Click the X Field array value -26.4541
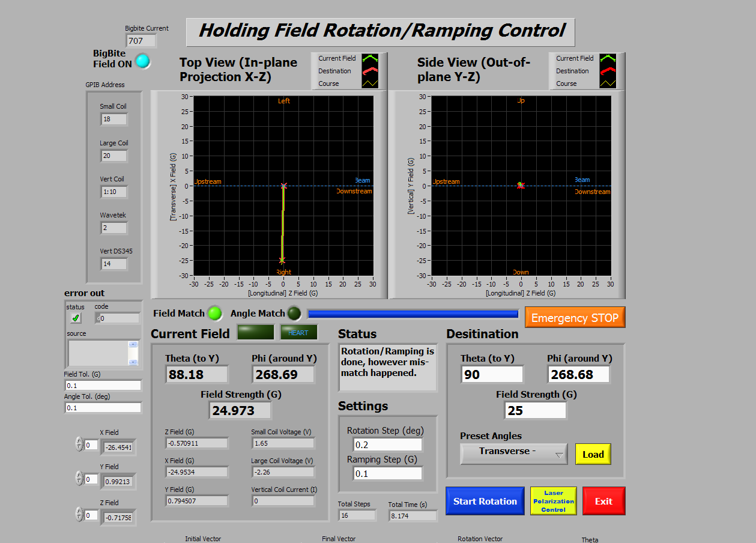Screen dimensions: 756x543 click(118, 447)
